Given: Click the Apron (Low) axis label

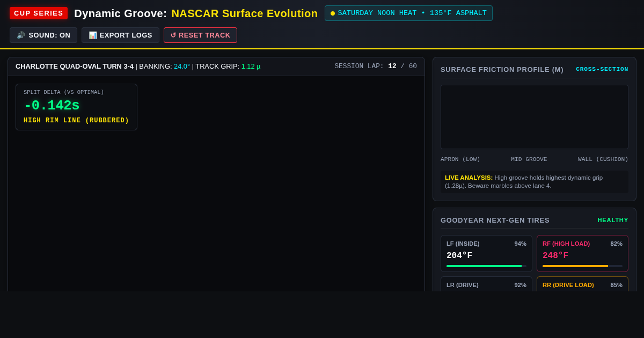Looking at the screenshot, I should (x=460, y=159).
